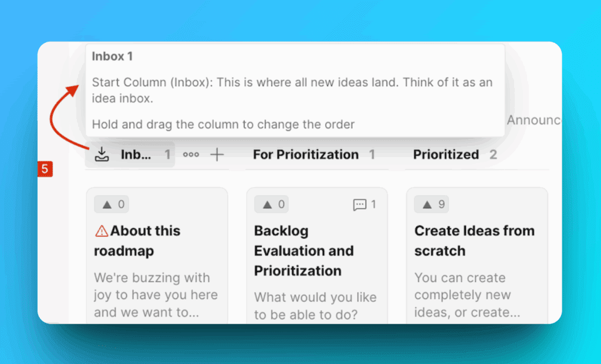Click the item count next to For Prioritization
This screenshot has width=601, height=364.
(x=372, y=155)
